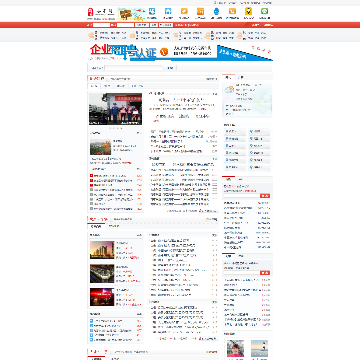Open the firefighters news photo
The height and width of the screenshot is (360, 360).
(115, 109)
